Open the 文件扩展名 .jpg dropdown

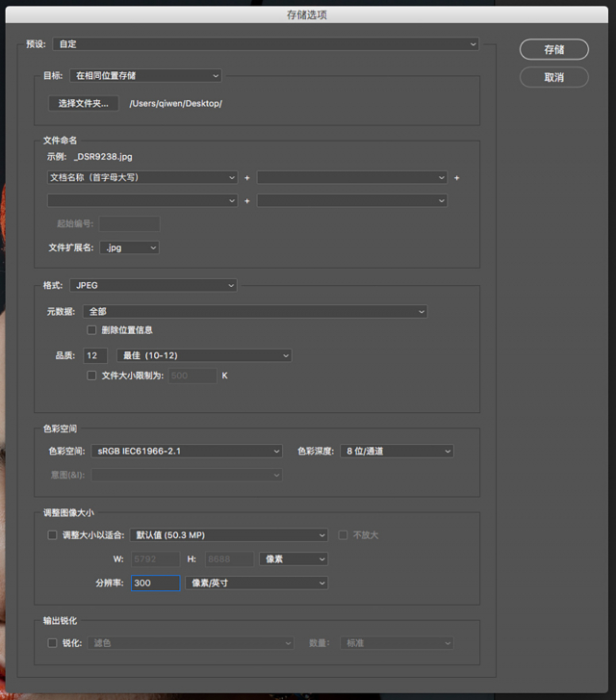coord(129,247)
